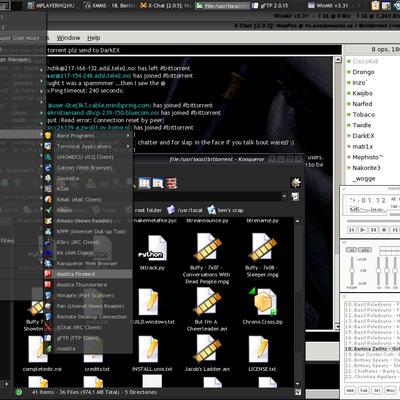
Task: Click the Sub button in XMMS playlist
Action: 364,390
